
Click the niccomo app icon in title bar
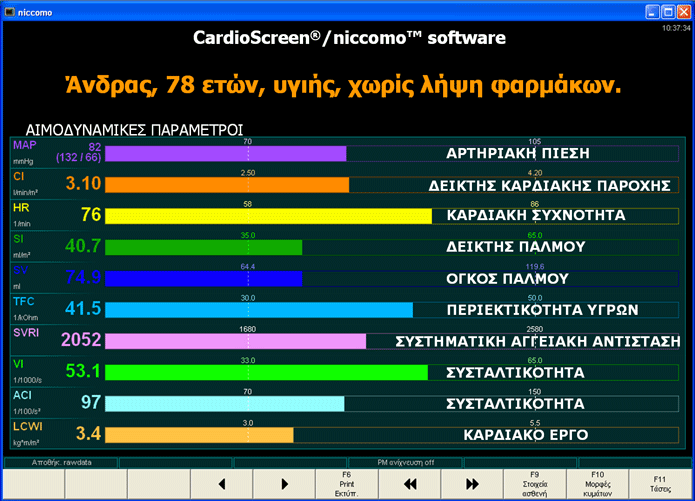tap(9, 12)
